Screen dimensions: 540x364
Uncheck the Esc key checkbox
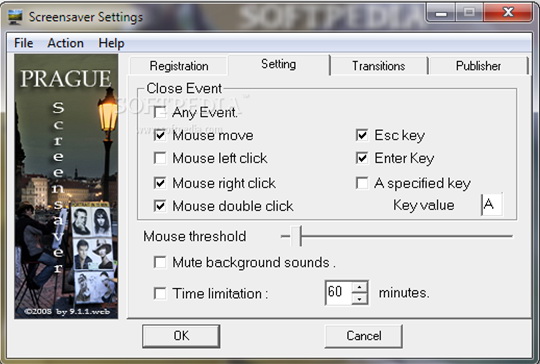point(362,135)
